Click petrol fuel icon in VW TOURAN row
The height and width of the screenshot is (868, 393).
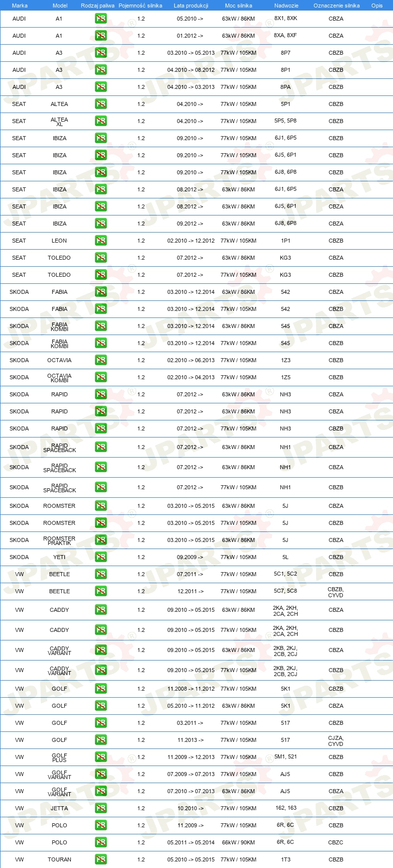pos(101,859)
